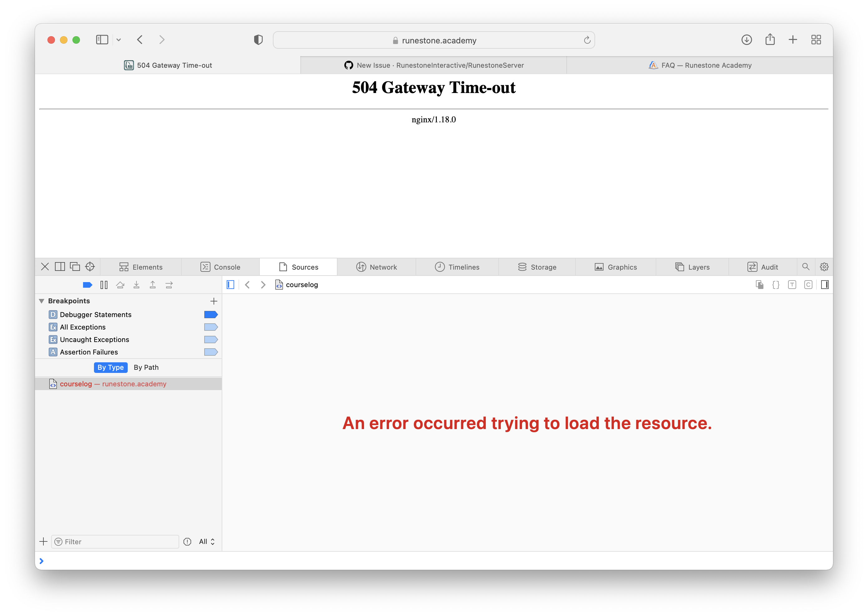
Task: Open the All resource type dropdown
Action: tap(207, 542)
